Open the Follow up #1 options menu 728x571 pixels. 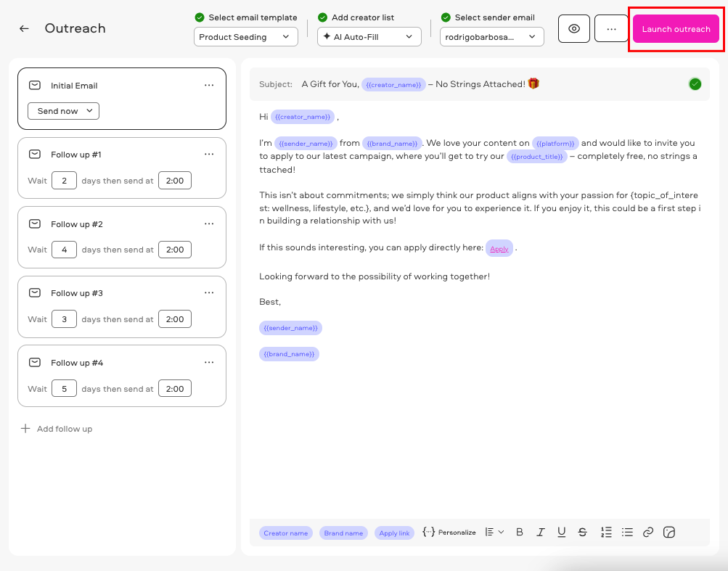pyautogui.click(x=209, y=154)
